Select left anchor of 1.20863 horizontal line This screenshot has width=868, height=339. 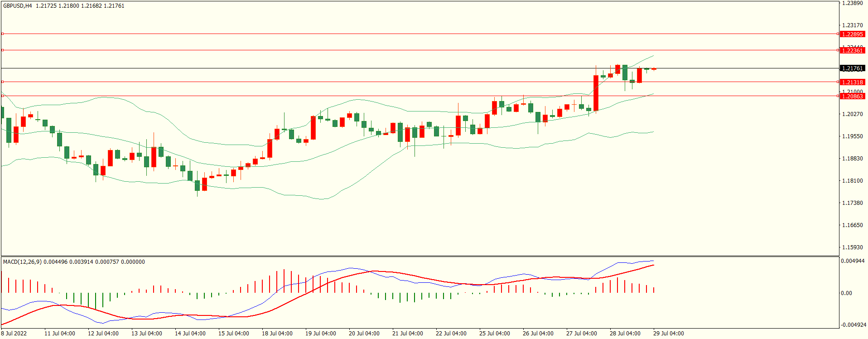(2, 96)
